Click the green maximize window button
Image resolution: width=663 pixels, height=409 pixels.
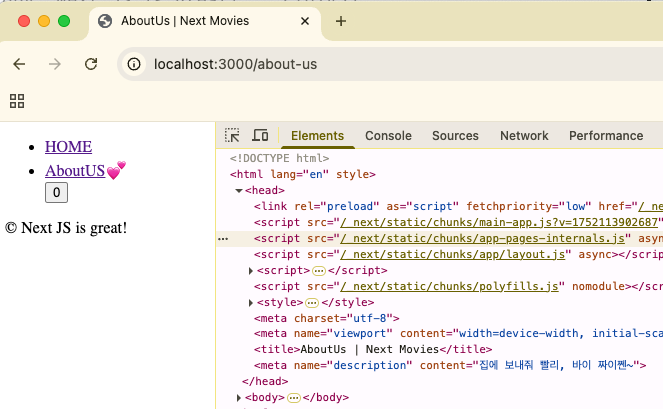[64, 21]
